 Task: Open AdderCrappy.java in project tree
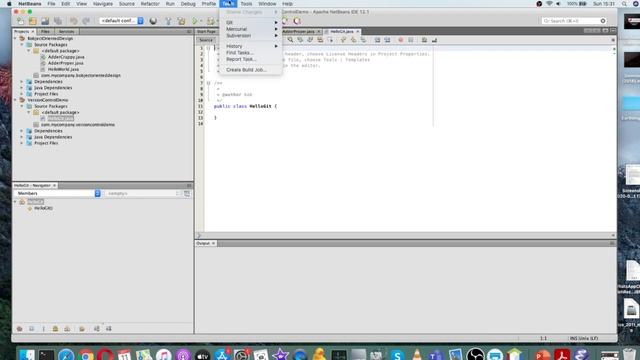(x=66, y=57)
